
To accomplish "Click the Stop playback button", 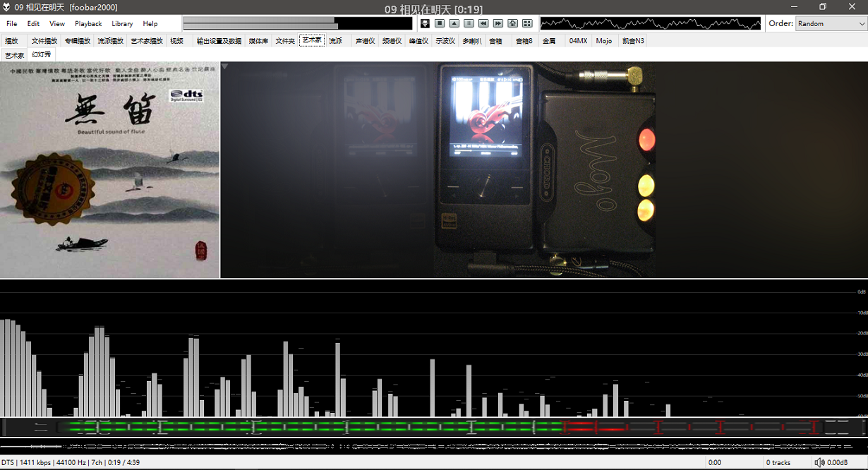I will coord(440,23).
